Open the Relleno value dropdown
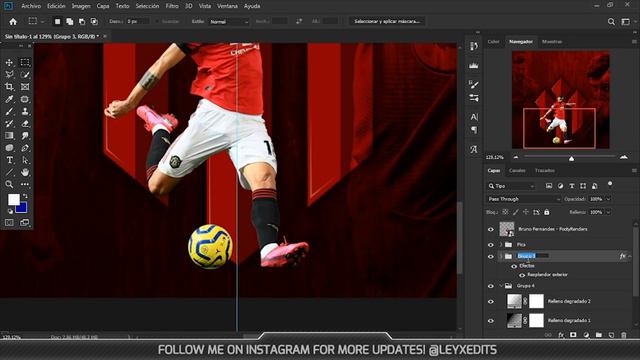The width and height of the screenshot is (640, 360). pos(609,212)
